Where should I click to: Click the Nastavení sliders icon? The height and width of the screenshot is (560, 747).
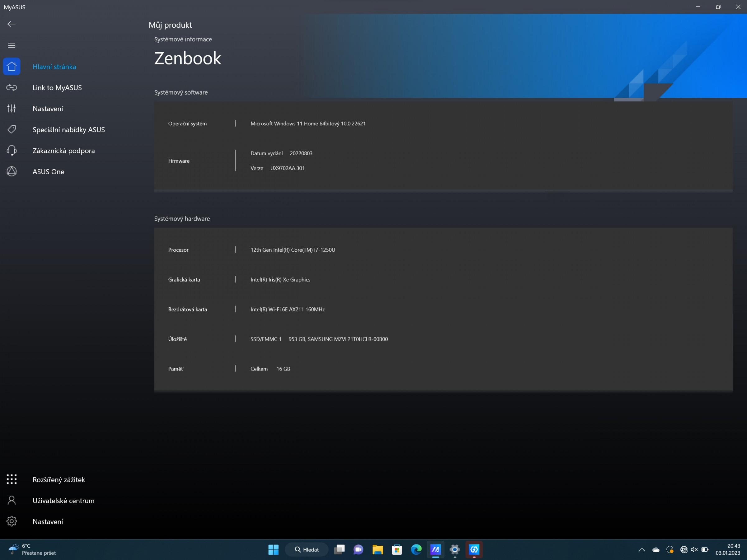click(12, 109)
